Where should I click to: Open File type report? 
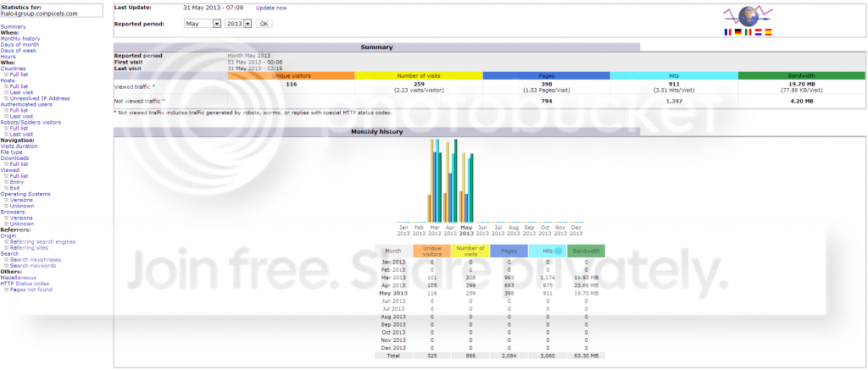point(11,152)
